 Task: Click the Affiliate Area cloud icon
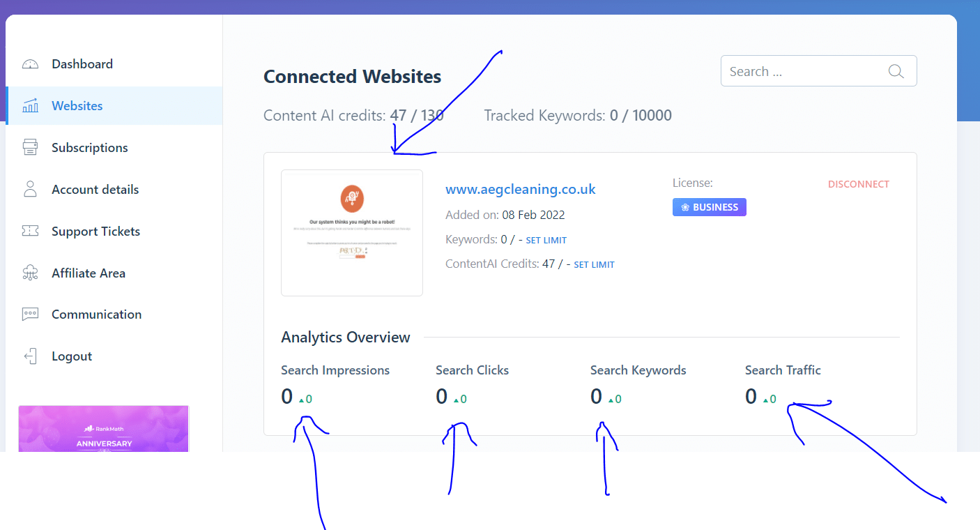30,273
